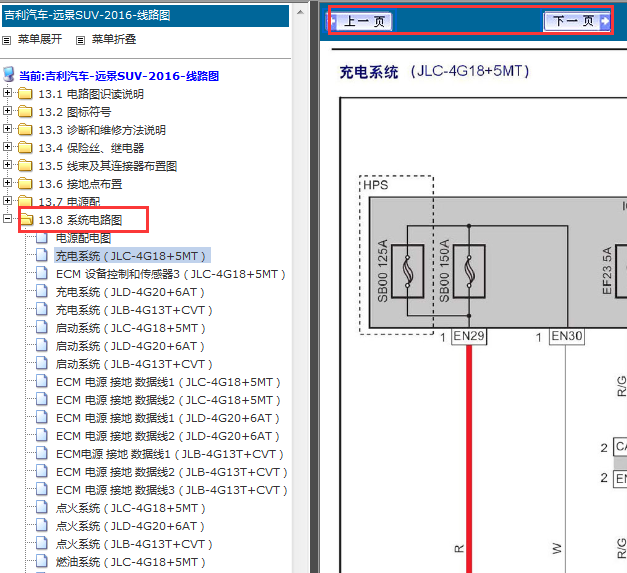Viewport: 627px width, 573px height.
Task: Click the 吉利汽车-远景SUV-2016-线路图 title bar
Action: pos(146,16)
